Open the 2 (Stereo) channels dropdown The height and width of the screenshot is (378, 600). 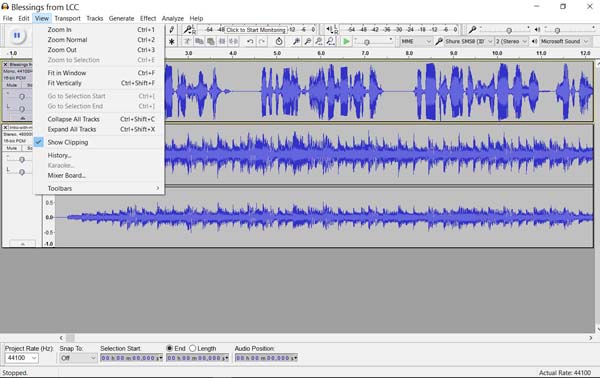[512, 41]
